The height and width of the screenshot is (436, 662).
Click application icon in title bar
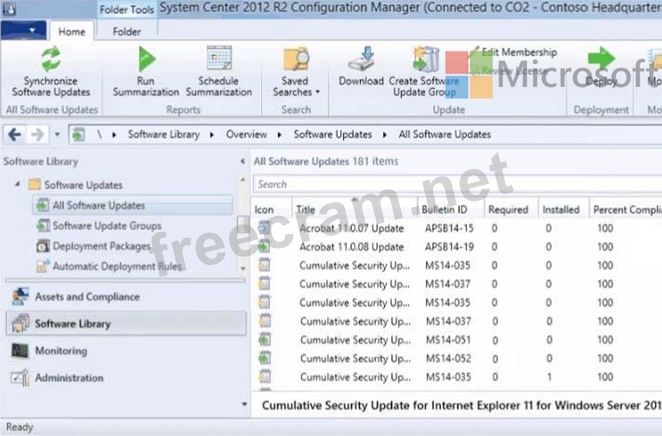coord(9,9)
